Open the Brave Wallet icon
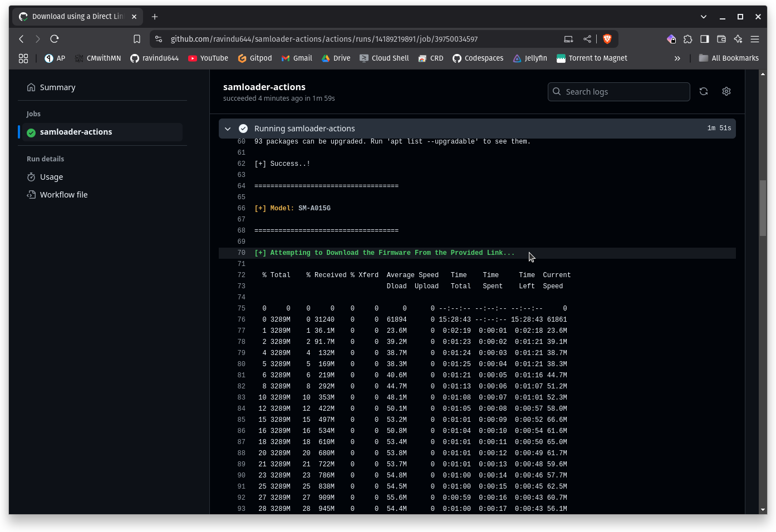Screen dimensions: 776x532 [721, 39]
